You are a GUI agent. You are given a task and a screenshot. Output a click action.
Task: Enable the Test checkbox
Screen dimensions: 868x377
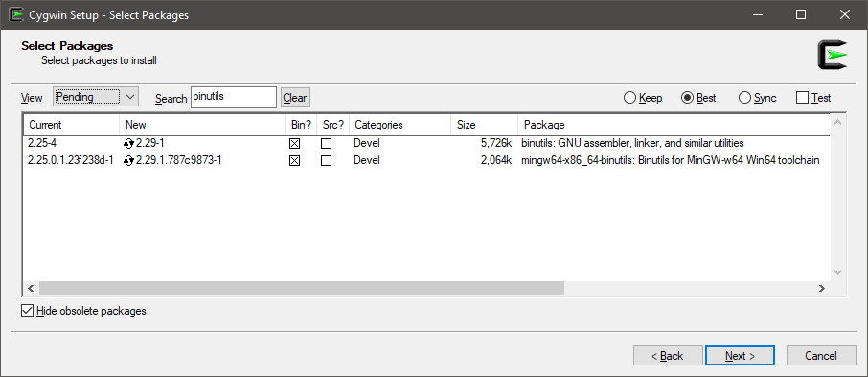[802, 98]
